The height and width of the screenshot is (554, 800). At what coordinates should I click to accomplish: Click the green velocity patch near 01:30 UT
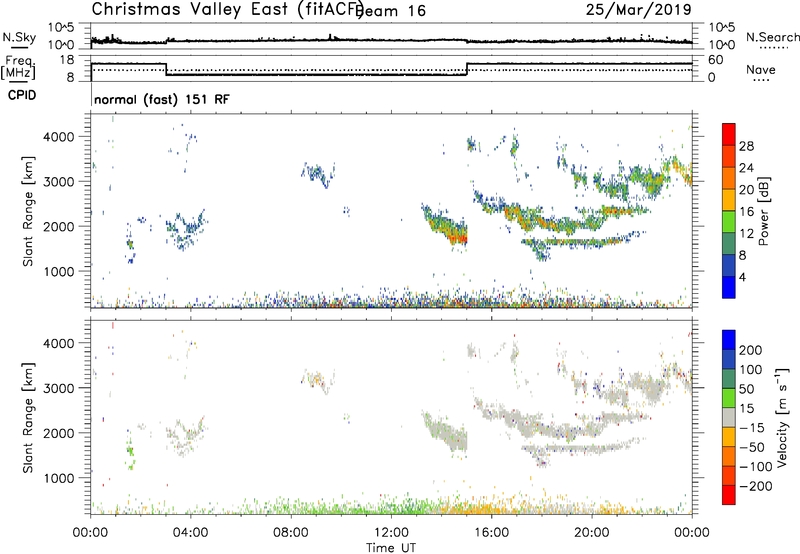pos(131,452)
